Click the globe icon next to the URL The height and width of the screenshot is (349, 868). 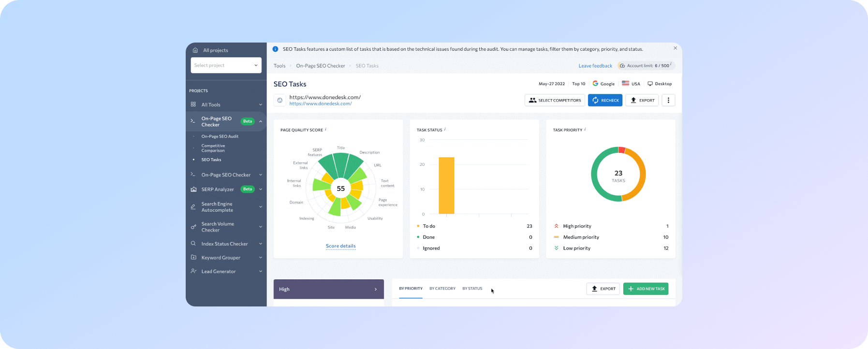(280, 100)
